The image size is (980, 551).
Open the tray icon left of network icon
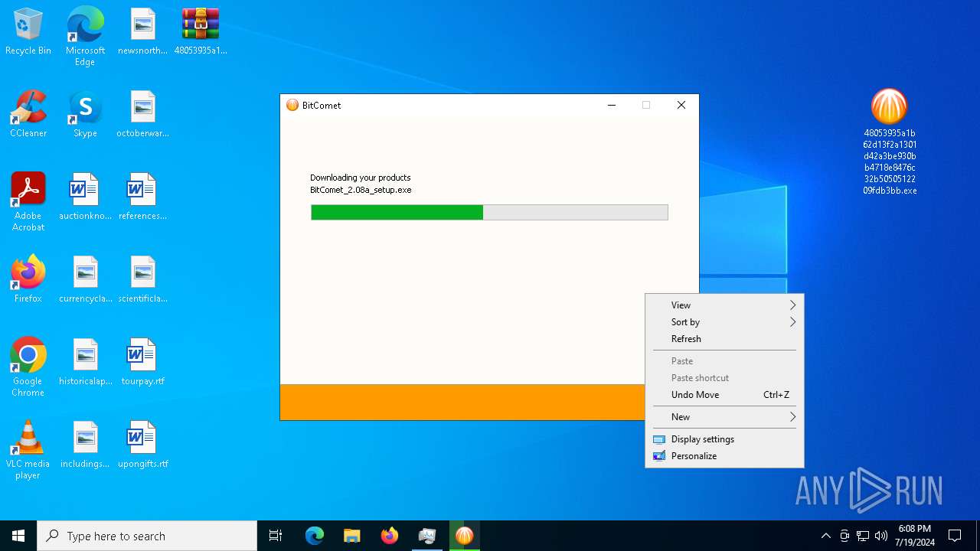click(844, 536)
